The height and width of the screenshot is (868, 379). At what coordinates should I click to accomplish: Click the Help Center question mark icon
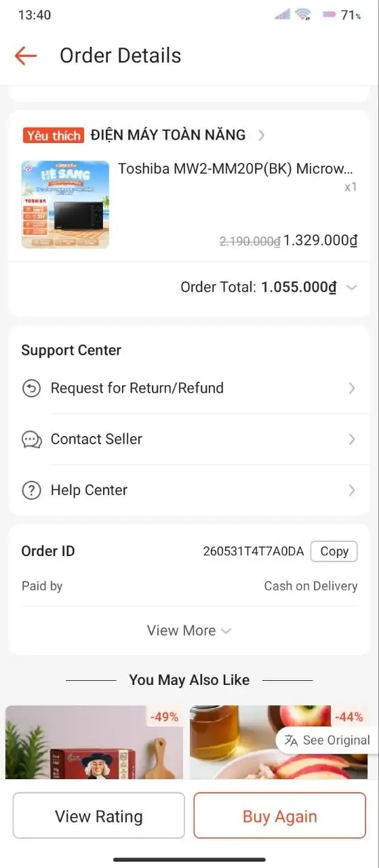31,490
